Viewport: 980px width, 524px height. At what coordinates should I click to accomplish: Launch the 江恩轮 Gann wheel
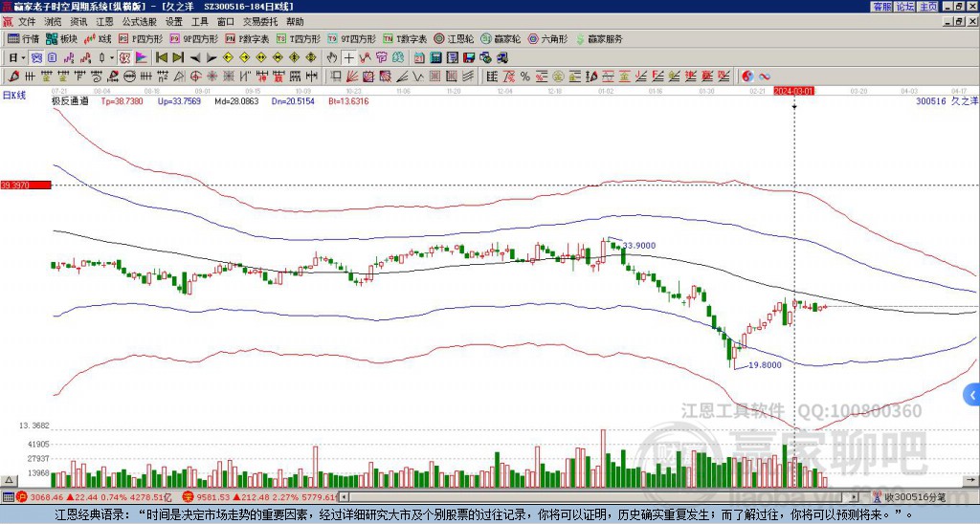click(454, 38)
